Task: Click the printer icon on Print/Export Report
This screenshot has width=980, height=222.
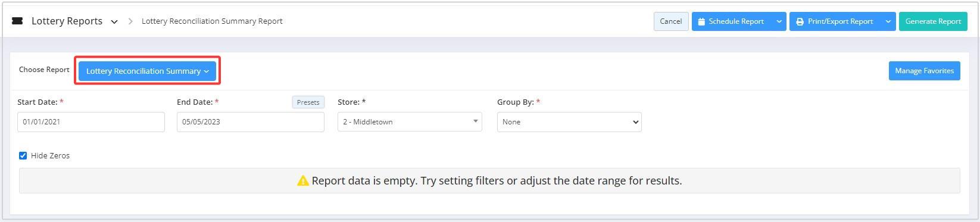Action: click(x=800, y=21)
